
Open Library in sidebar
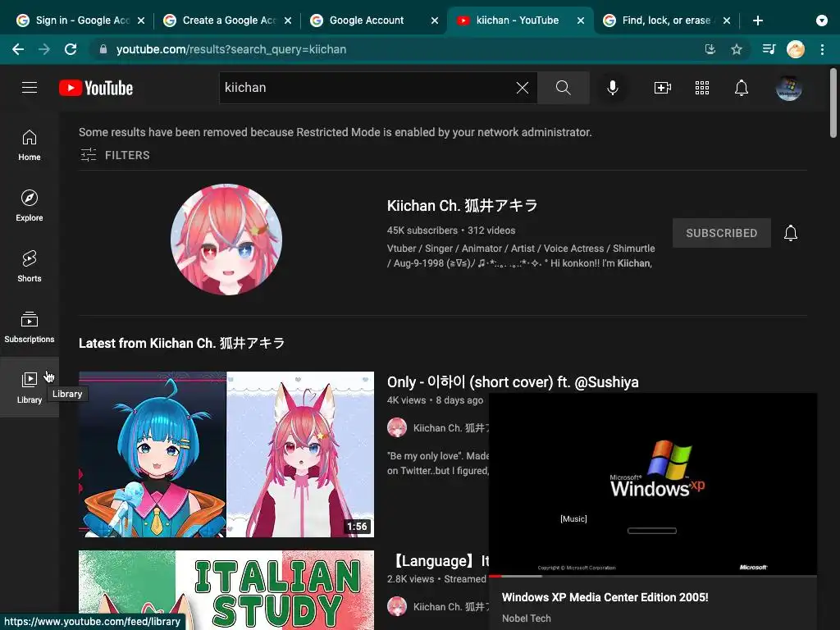[30, 387]
